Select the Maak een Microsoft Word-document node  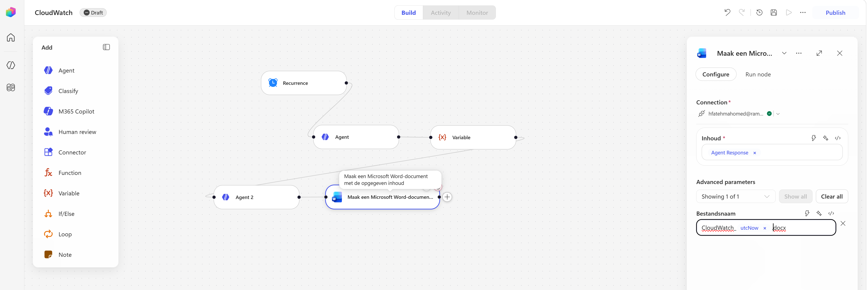[x=382, y=197]
